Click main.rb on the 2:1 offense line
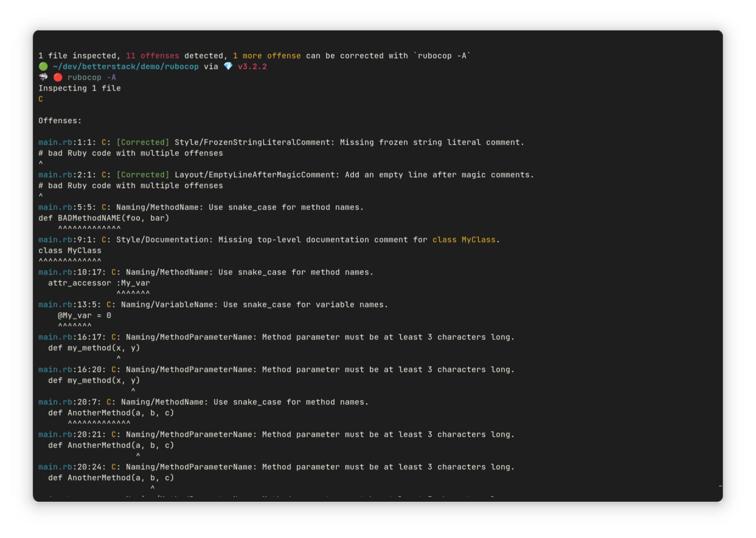The image size is (756, 538). coord(55,175)
